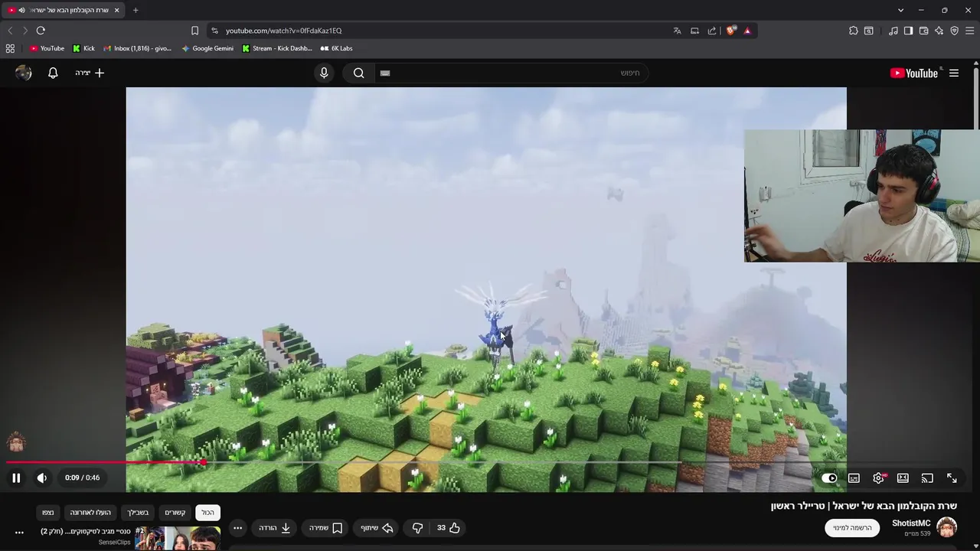Subscribe with הרשמה למינוי button

coord(852,528)
